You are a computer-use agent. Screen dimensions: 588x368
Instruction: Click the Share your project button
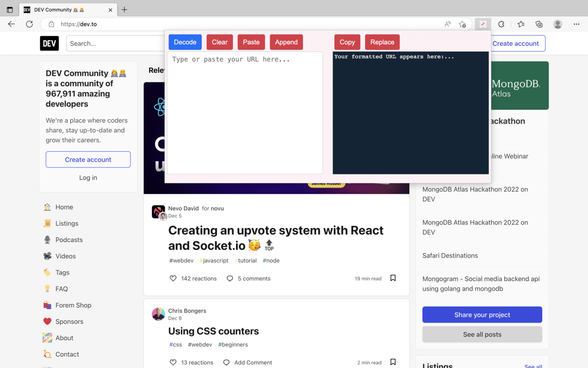pyautogui.click(x=482, y=315)
